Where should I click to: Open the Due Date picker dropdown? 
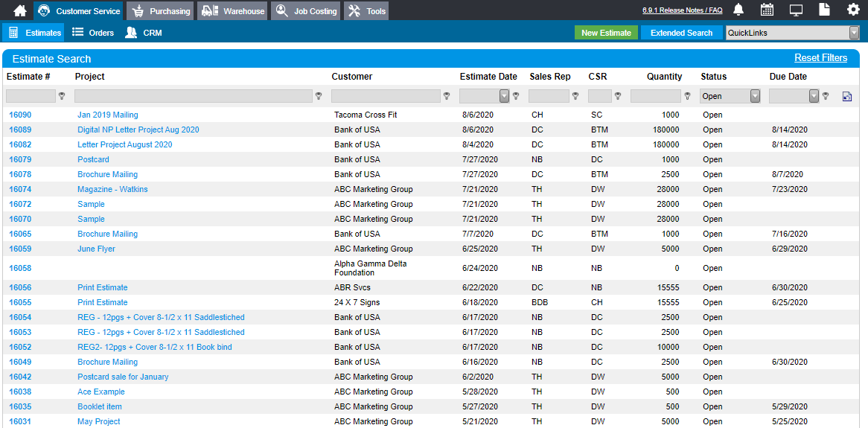point(814,96)
